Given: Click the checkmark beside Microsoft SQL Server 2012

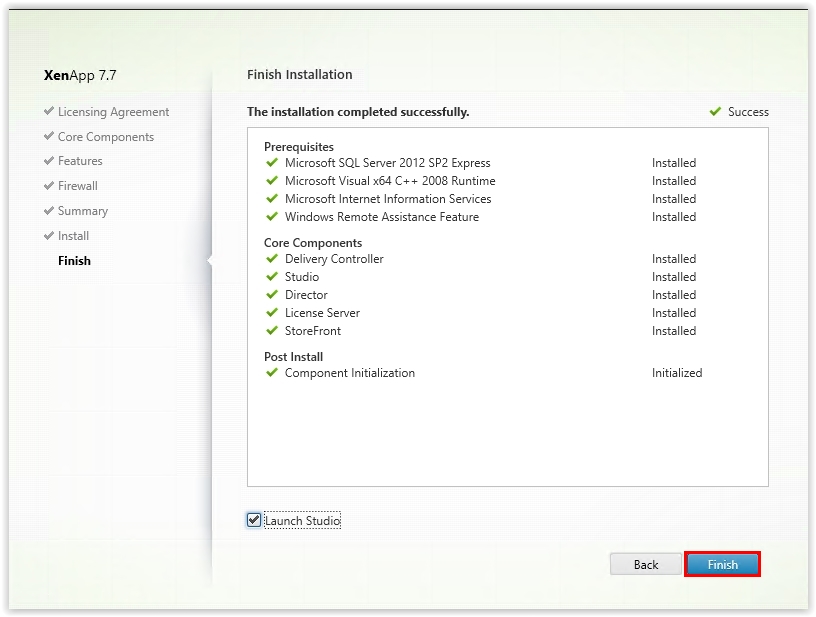Looking at the screenshot, I should (272, 162).
